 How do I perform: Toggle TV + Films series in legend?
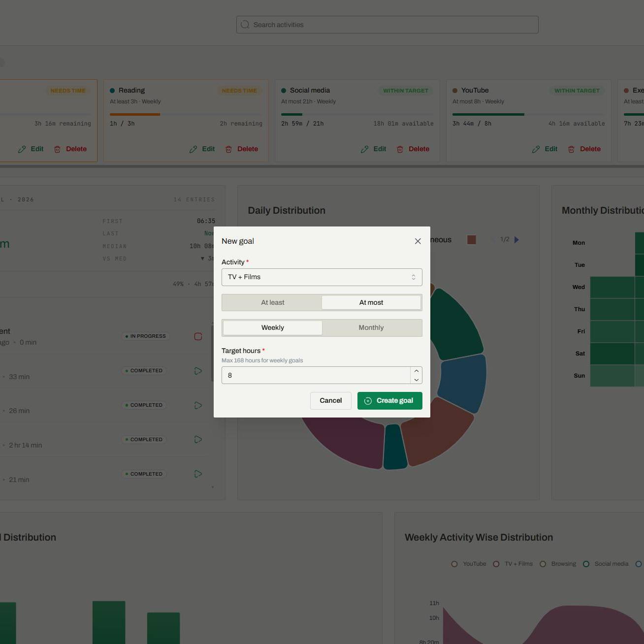coord(513,564)
